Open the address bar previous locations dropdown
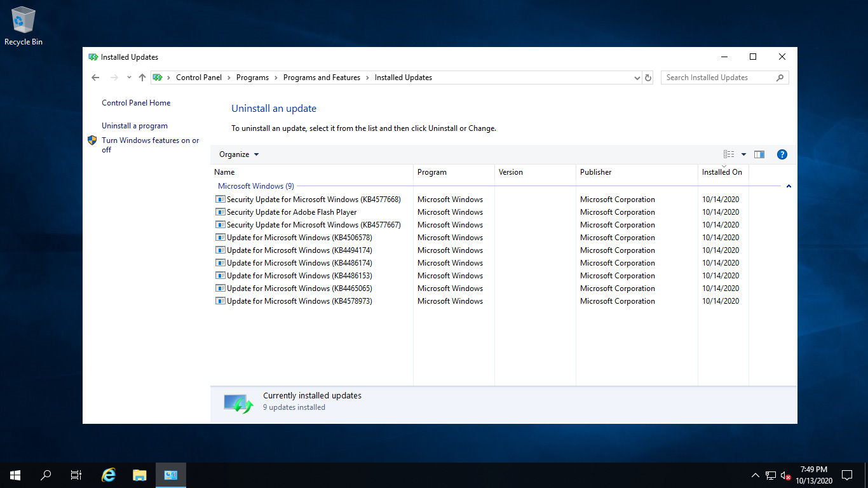Image resolution: width=868 pixels, height=488 pixels. click(637, 78)
